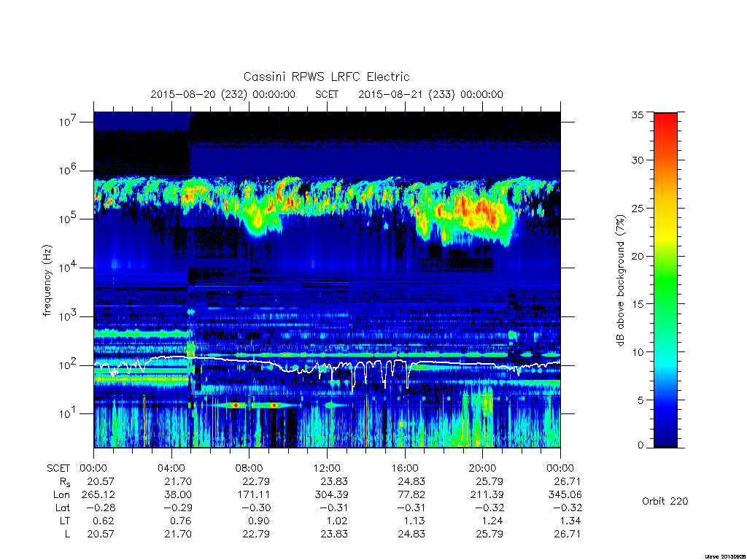747x560 pixels.
Task: Click the 'LT' row label
Action: pos(65,521)
